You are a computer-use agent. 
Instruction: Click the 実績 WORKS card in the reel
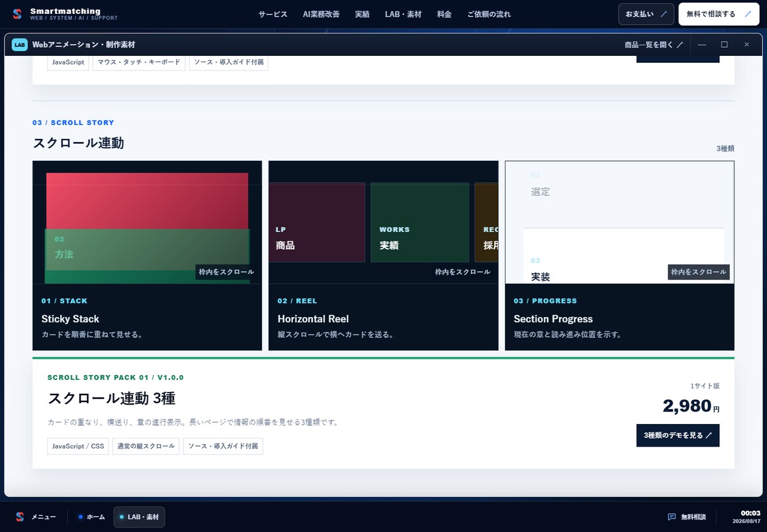420,222
